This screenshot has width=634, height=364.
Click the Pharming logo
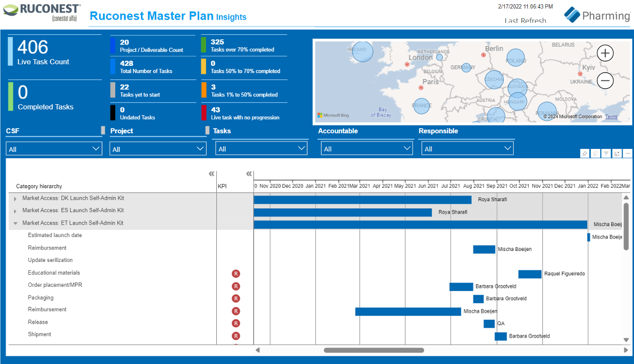(597, 15)
